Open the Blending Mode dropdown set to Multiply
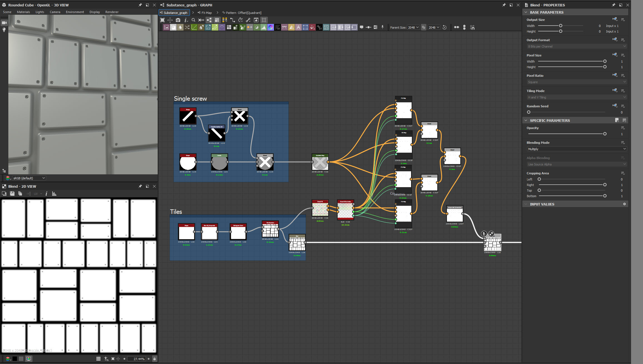The image size is (643, 364). (x=576, y=149)
